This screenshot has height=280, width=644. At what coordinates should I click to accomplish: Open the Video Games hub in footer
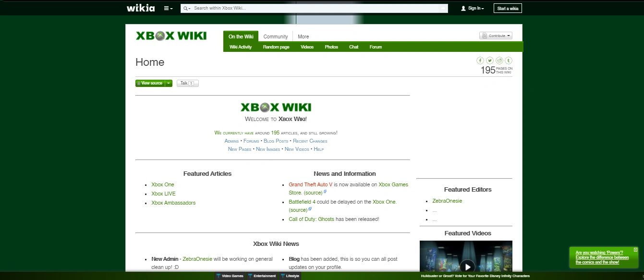230,276
